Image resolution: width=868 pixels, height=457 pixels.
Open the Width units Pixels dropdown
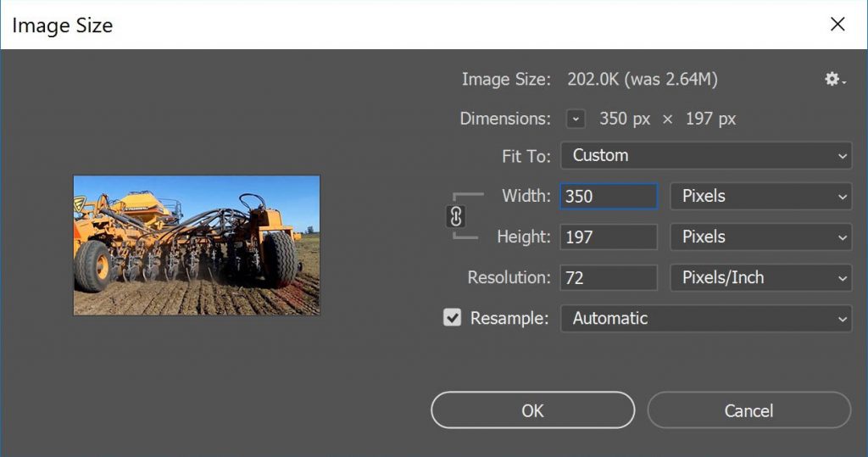pos(760,196)
